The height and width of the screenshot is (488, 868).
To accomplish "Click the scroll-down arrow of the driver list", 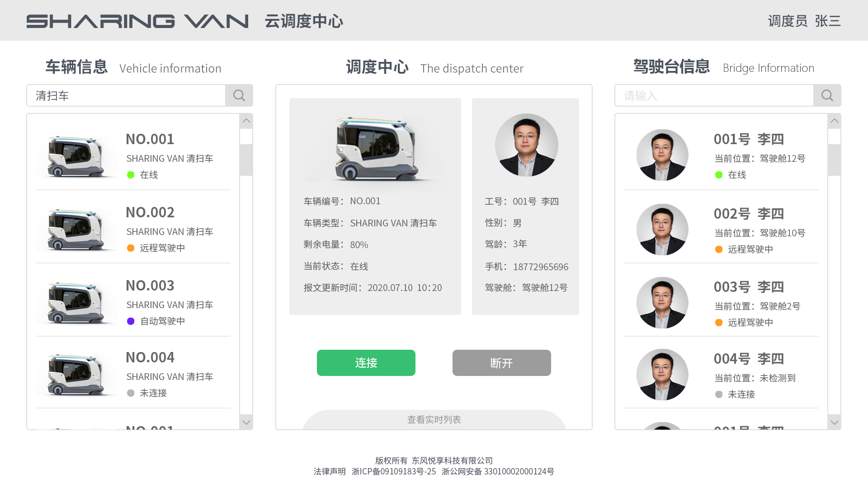I will coord(834,422).
